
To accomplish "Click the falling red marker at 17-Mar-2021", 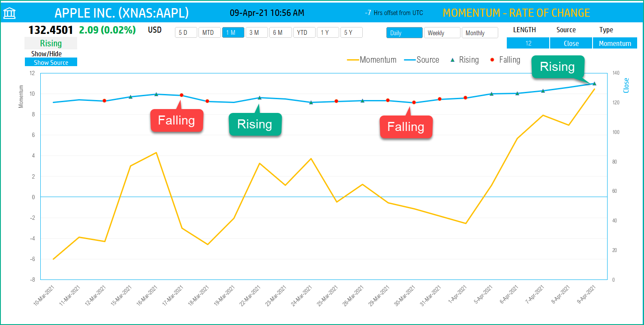I will pyautogui.click(x=182, y=95).
